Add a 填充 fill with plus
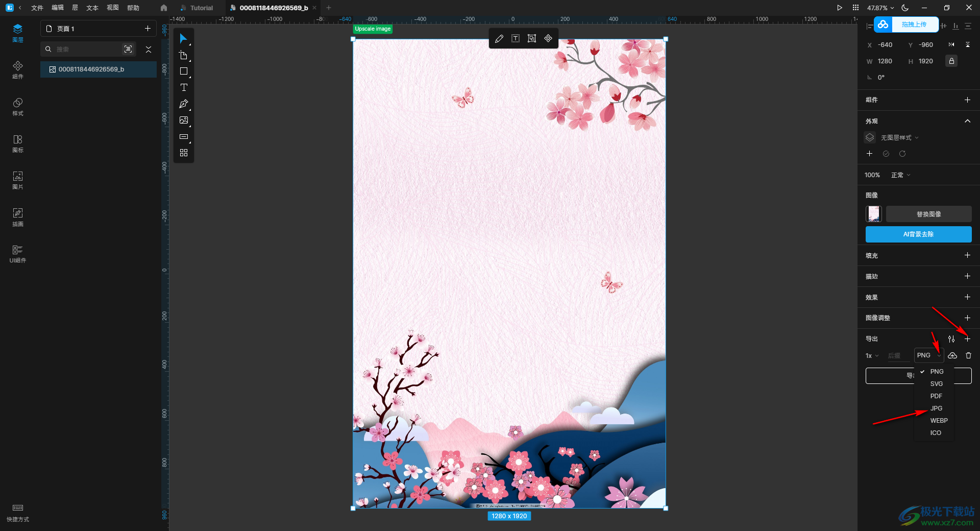This screenshot has width=980, height=531. [967, 255]
